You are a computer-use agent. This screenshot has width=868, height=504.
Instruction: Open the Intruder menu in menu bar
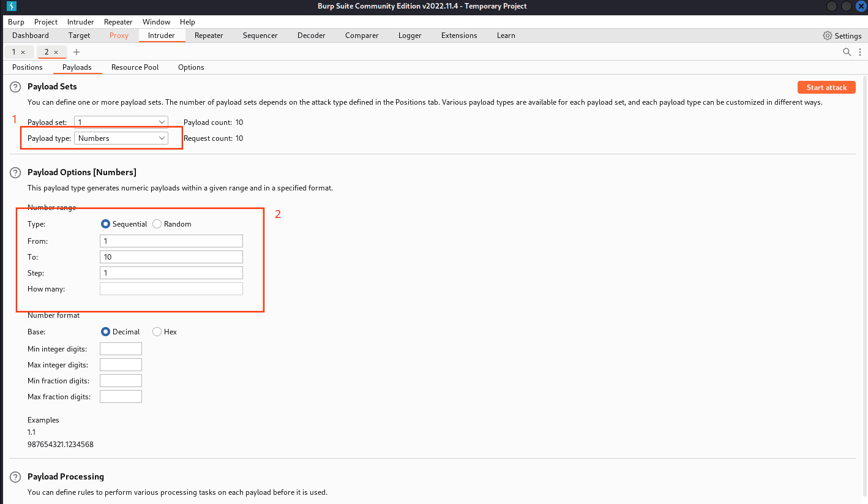tap(80, 22)
